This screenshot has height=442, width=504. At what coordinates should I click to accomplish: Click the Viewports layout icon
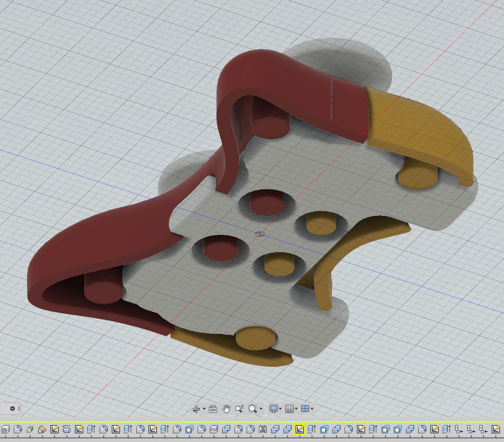point(305,409)
